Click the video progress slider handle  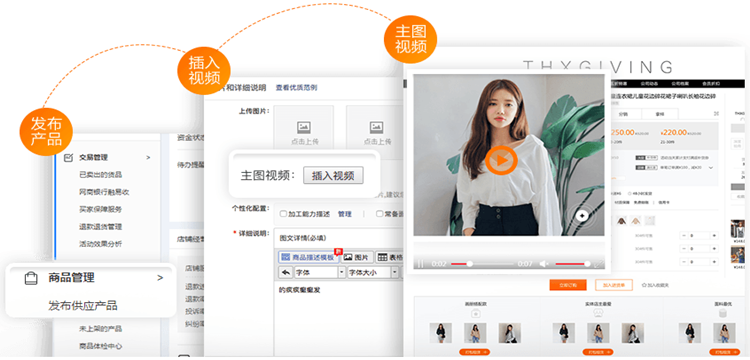(x=470, y=264)
